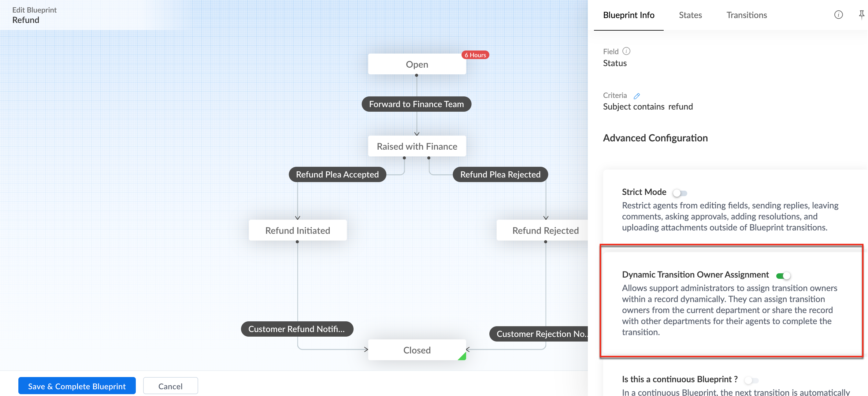Screen dimensions: 868x396
Task: Click the Advanced Configuration heading
Action: 655,138
